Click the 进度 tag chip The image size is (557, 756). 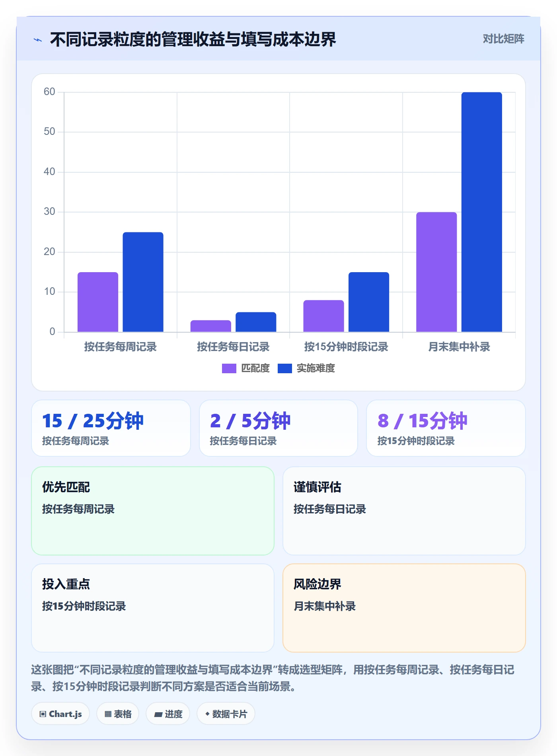click(168, 714)
